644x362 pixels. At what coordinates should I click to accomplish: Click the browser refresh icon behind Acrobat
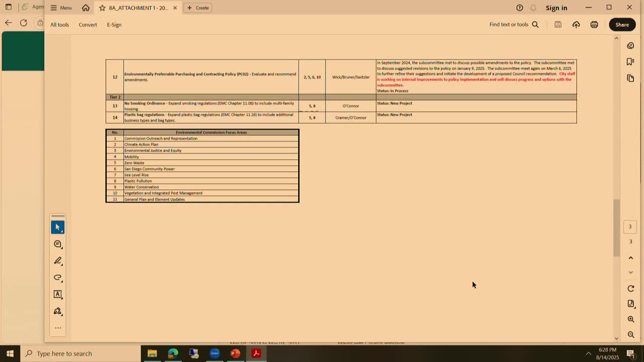23,23
